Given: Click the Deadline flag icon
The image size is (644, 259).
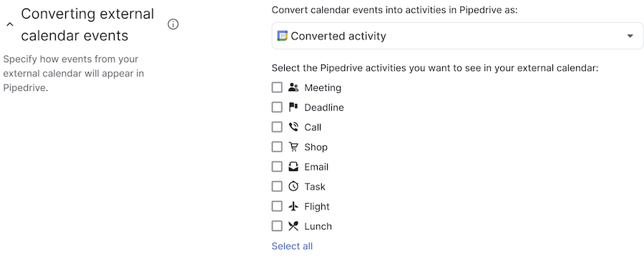Looking at the screenshot, I should [293, 107].
